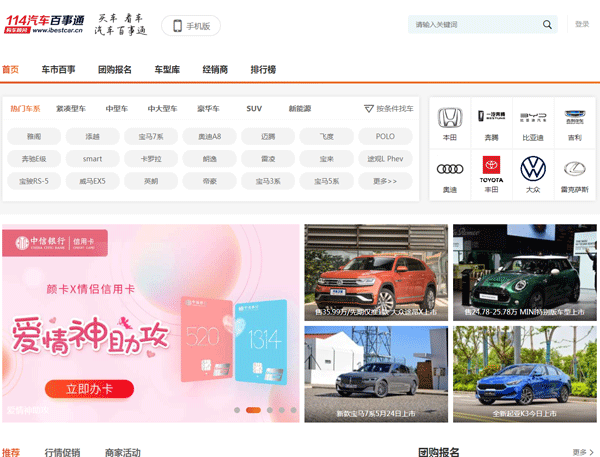Select the active orange carousel indicator
This screenshot has height=457, width=600.
click(253, 410)
